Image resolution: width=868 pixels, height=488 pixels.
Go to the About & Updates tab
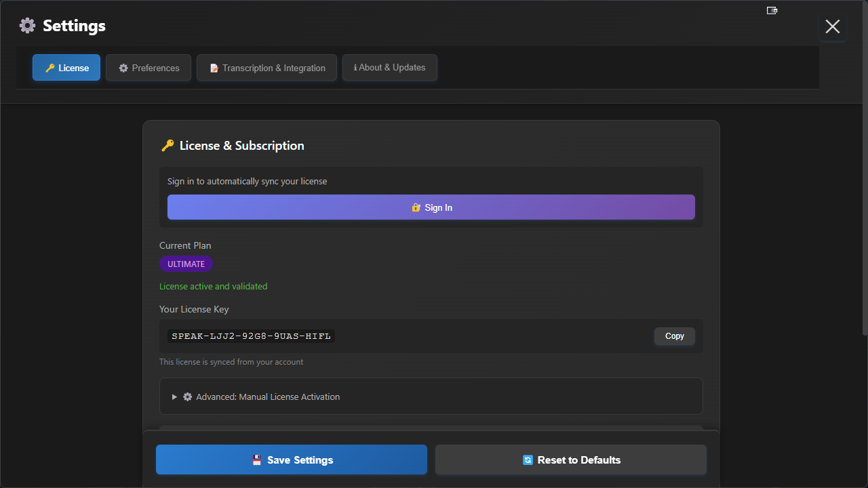[390, 68]
